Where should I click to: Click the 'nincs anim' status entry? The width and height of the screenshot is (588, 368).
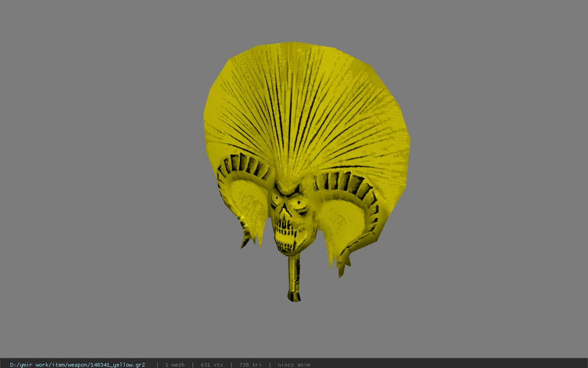[x=294, y=365]
